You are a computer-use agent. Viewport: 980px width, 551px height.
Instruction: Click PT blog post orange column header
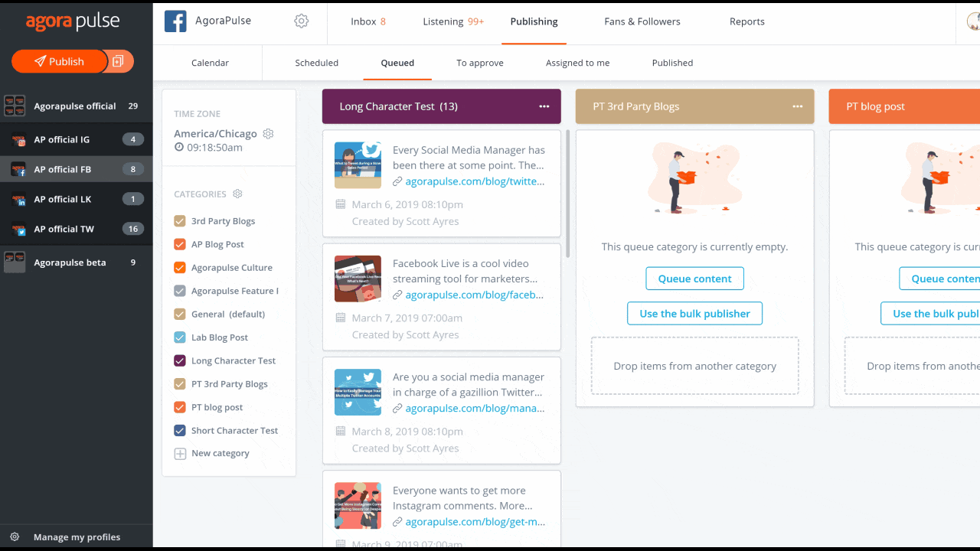[904, 106]
